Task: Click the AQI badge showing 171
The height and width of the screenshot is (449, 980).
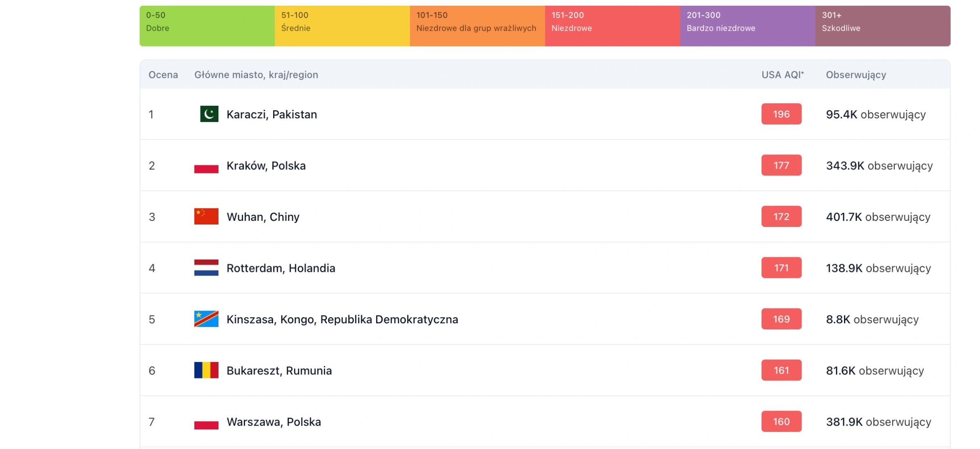Action: coord(781,268)
